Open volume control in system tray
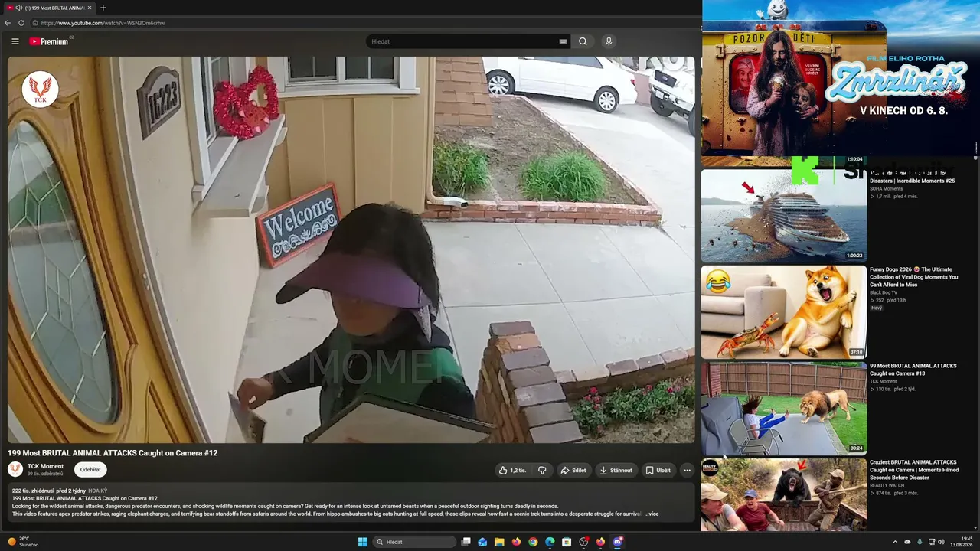The height and width of the screenshot is (551, 980). (x=941, y=542)
